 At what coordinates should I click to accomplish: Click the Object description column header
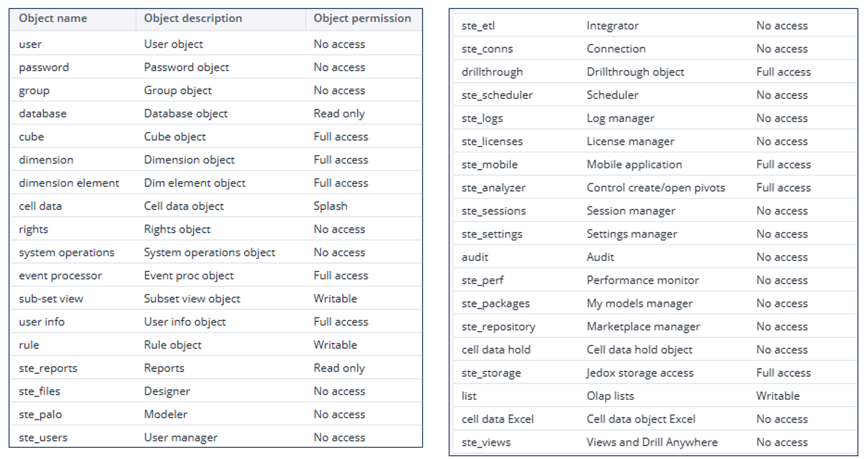point(193,19)
